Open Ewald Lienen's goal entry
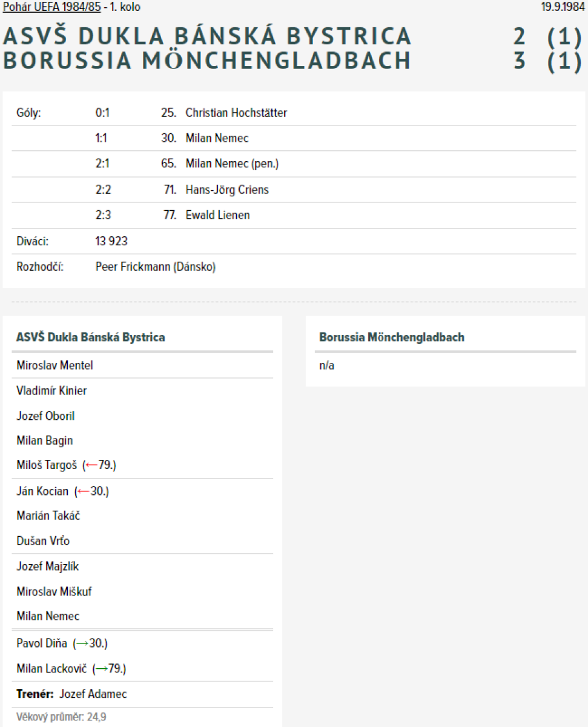The width and height of the screenshot is (588, 727). tap(217, 215)
